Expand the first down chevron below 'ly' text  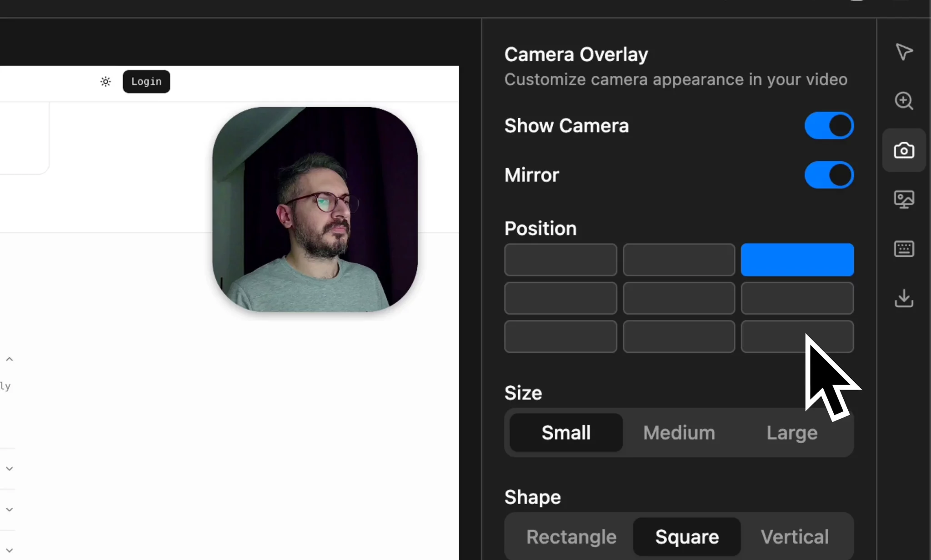[10, 468]
